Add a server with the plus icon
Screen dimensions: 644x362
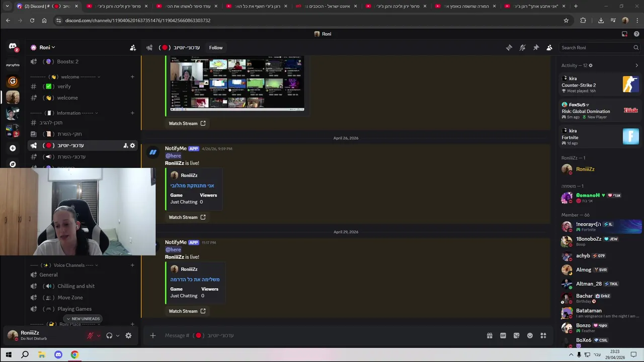click(13, 148)
